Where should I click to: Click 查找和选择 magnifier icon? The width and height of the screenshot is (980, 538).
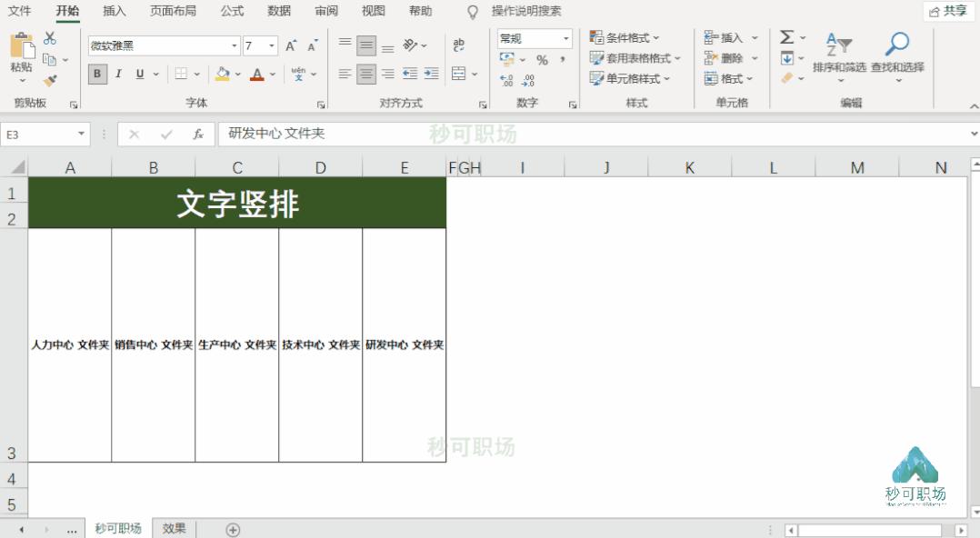[x=897, y=41]
